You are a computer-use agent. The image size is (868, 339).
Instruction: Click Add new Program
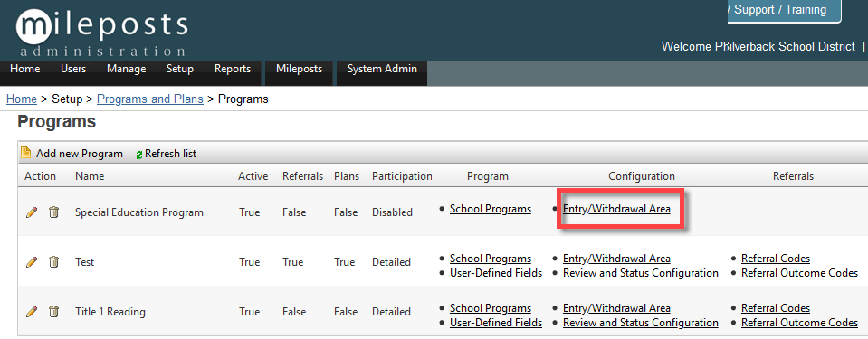point(79,154)
